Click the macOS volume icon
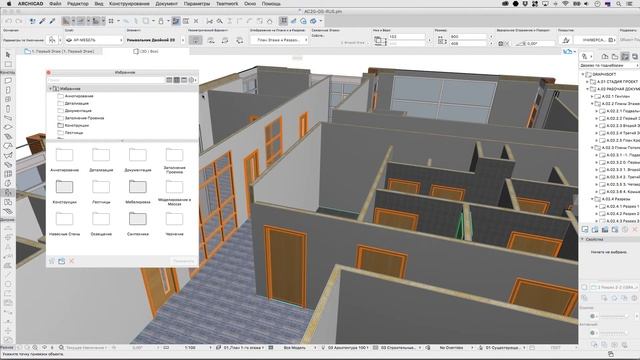 point(587,4)
